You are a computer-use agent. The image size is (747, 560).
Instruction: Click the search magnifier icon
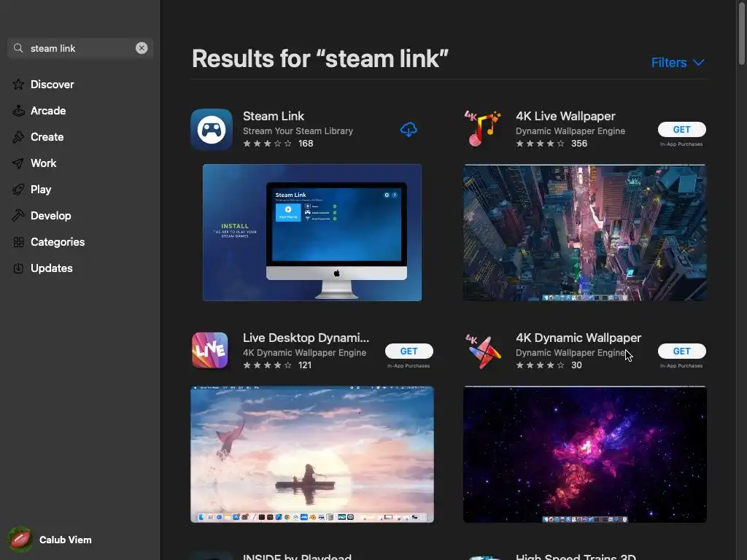18,48
